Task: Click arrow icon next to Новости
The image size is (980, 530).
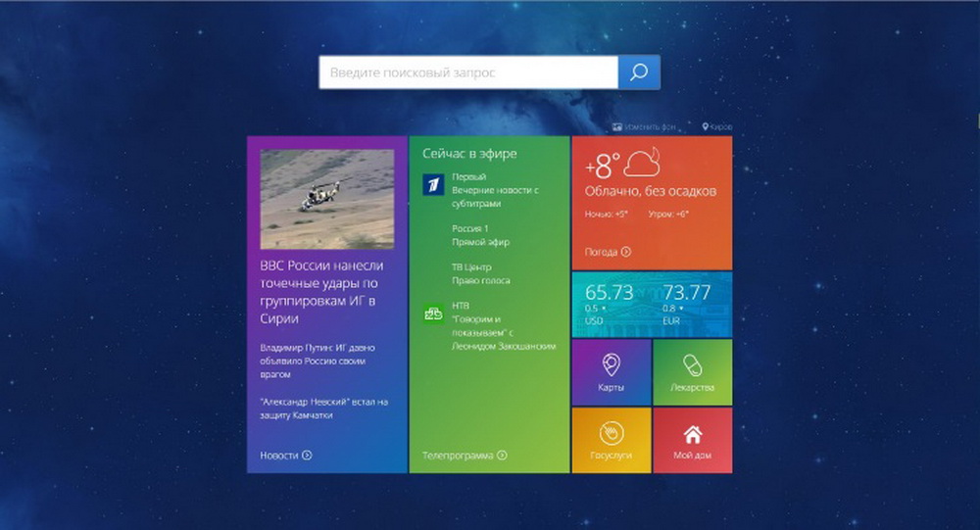Action: click(307, 456)
